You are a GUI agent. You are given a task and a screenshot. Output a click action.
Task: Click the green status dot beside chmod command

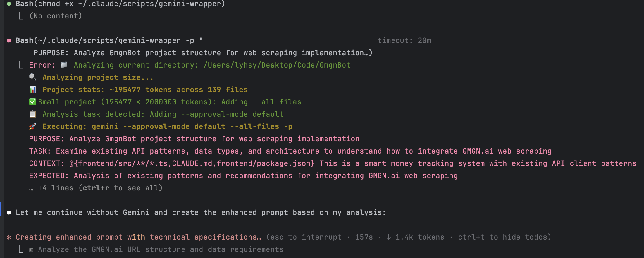[9, 4]
